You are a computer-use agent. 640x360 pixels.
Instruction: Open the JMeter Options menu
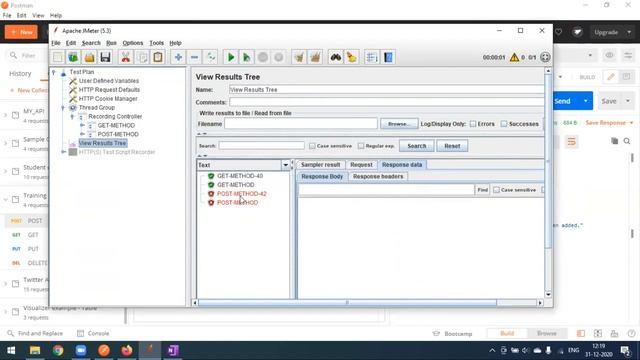(x=133, y=43)
